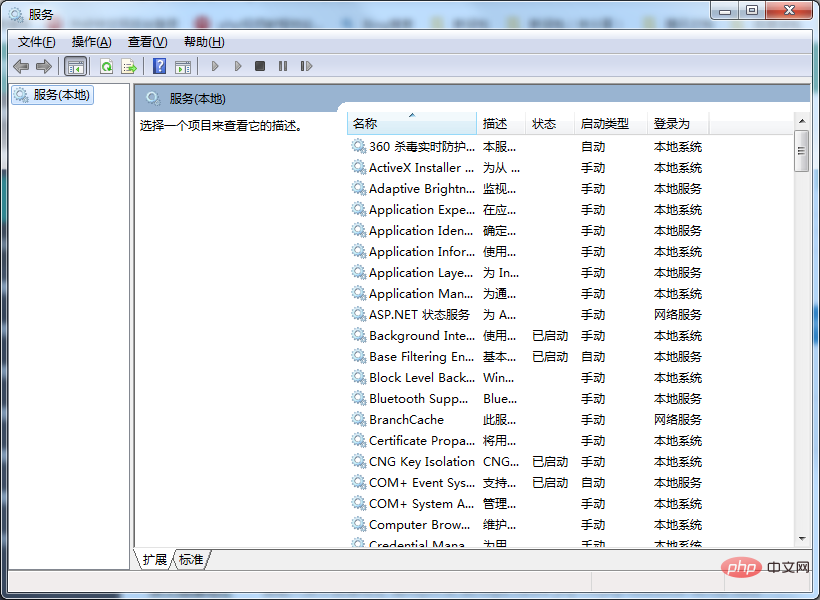Viewport: 820px width, 600px height.
Task: Click gear icon beside CNG Key Isolation
Action: [358, 461]
